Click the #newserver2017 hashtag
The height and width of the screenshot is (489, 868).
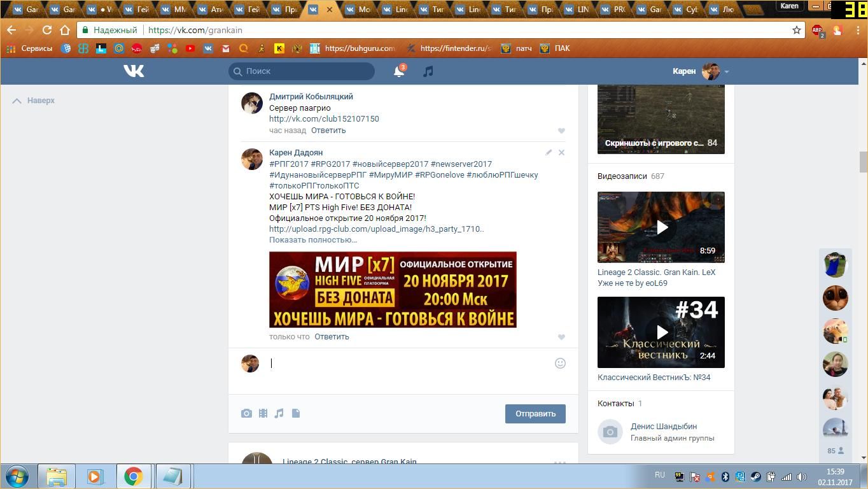click(461, 164)
